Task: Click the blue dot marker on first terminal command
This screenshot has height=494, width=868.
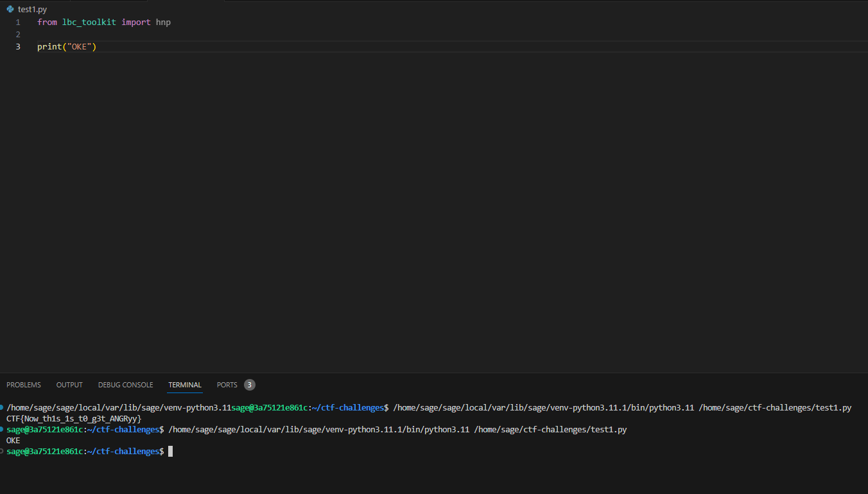Action: click(x=3, y=407)
